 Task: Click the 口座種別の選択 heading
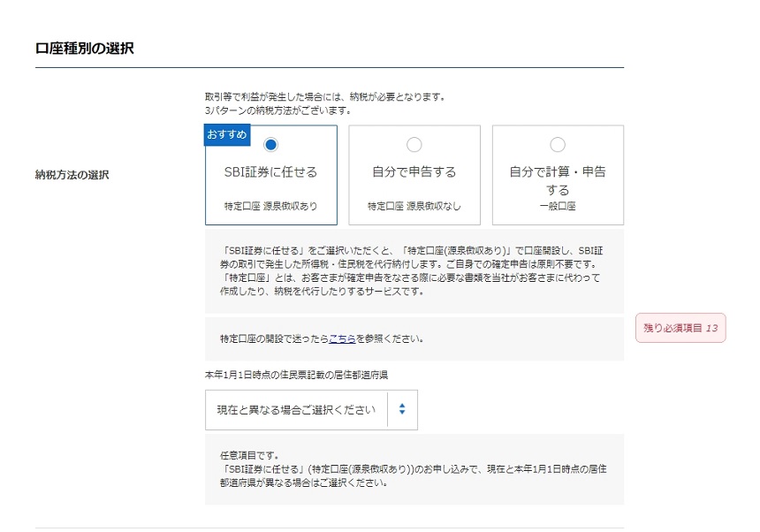[84, 49]
